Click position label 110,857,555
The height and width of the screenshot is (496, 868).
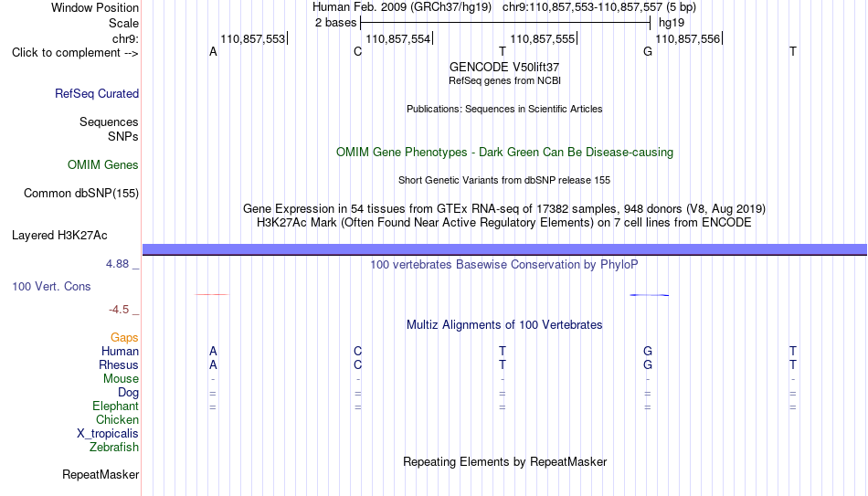point(543,38)
